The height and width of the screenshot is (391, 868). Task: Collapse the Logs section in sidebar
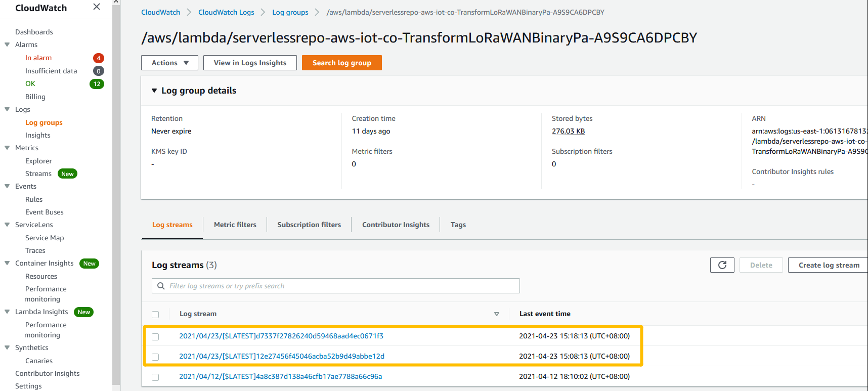(x=7, y=109)
